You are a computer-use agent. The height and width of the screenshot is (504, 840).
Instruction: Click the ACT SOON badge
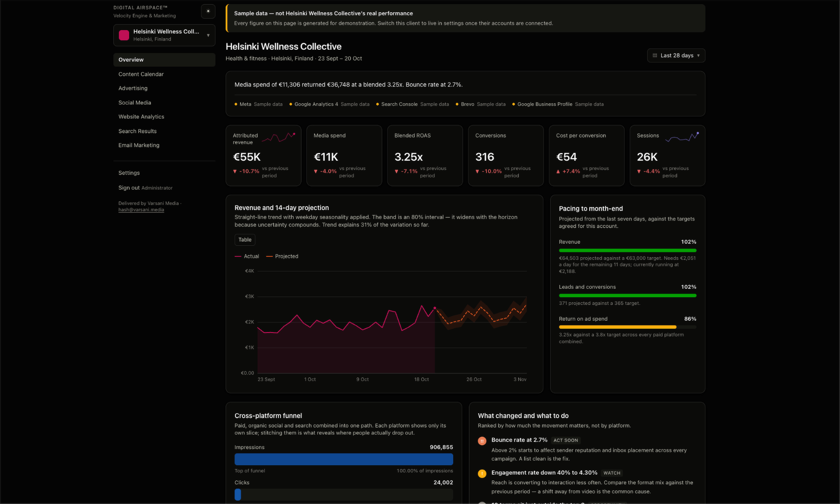click(566, 440)
